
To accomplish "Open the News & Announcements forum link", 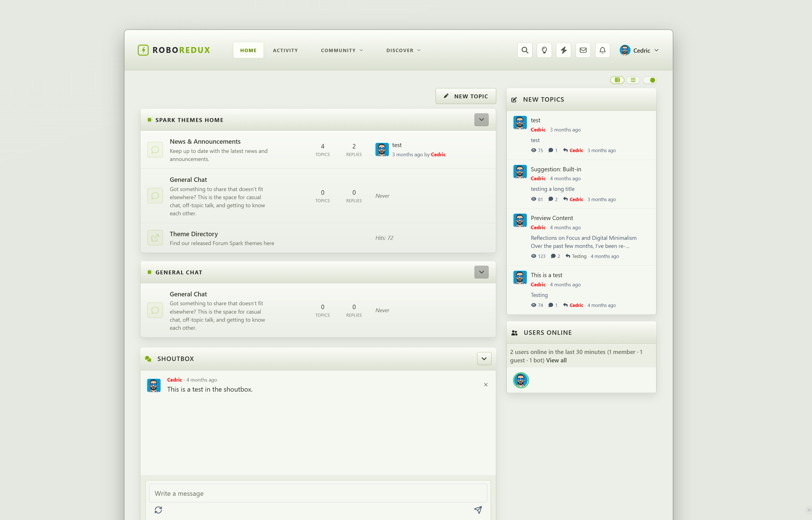I will click(x=205, y=141).
